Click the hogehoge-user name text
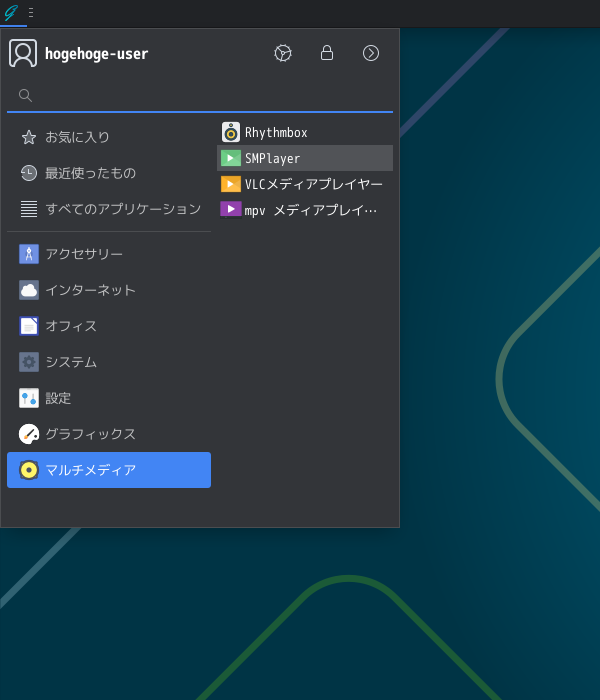The width and height of the screenshot is (600, 700). (96, 54)
